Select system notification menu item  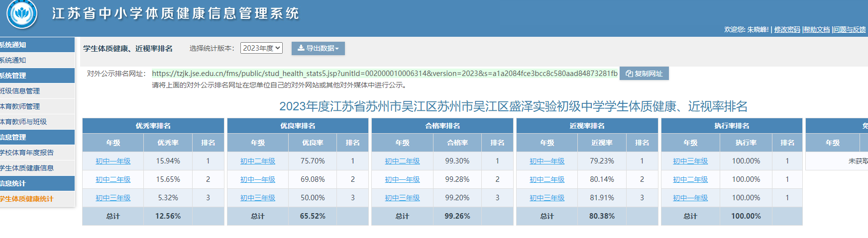(x=14, y=60)
